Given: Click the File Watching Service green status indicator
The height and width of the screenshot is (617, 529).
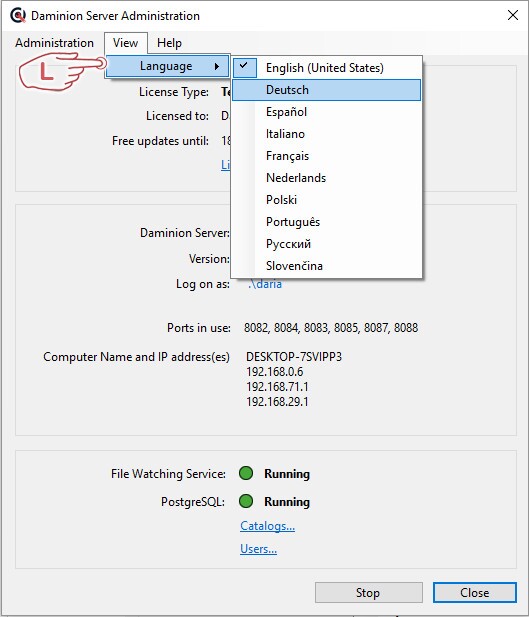Looking at the screenshot, I should point(246,473).
